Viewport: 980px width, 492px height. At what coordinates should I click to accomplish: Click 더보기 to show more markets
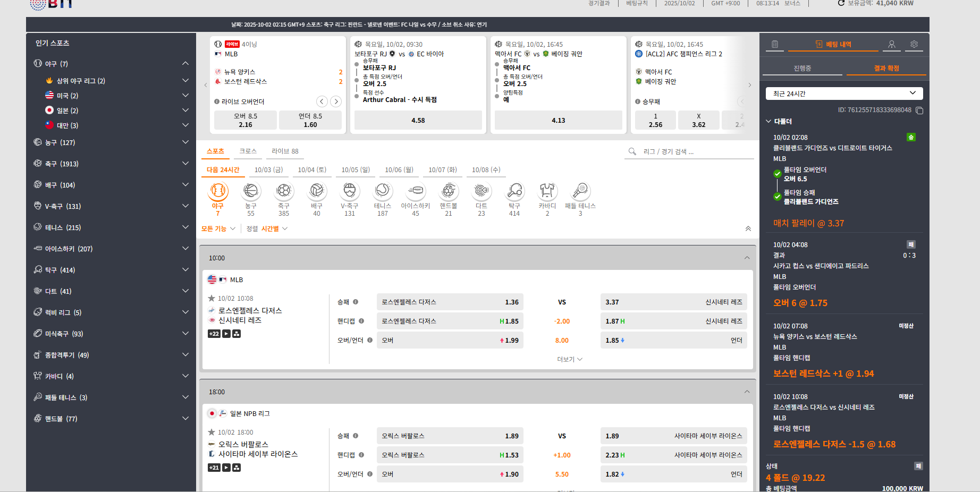coord(569,360)
